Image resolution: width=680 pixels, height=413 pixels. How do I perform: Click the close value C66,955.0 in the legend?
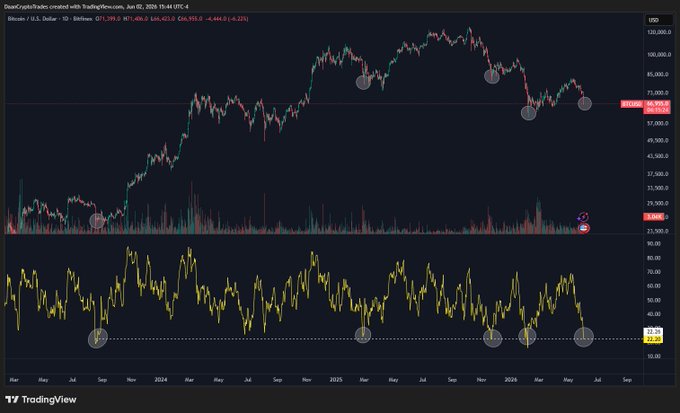(190, 19)
